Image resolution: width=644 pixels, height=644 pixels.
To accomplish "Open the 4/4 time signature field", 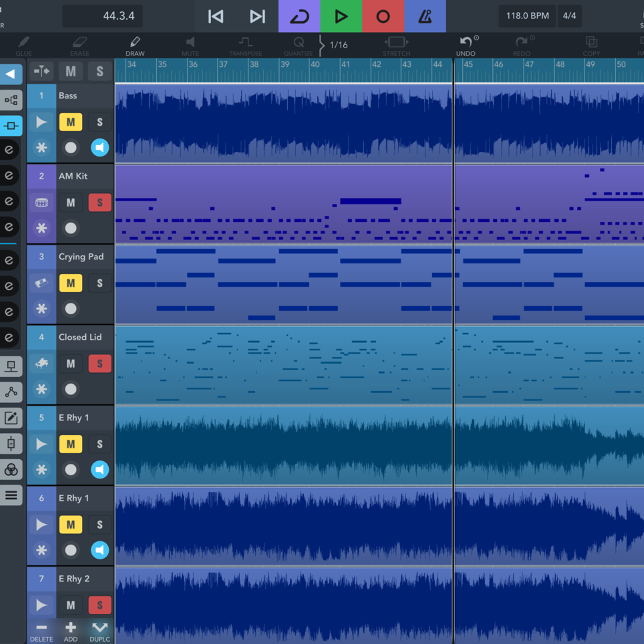I will coord(570,16).
